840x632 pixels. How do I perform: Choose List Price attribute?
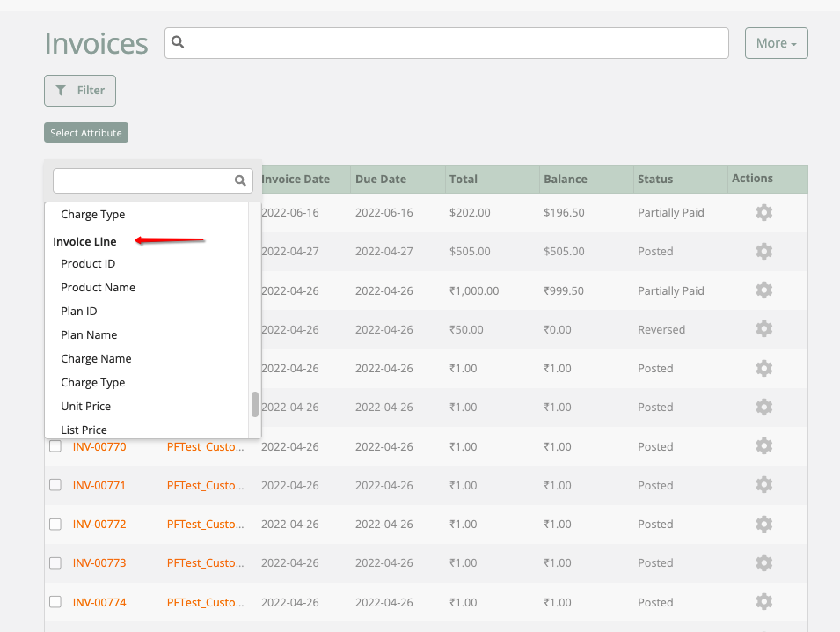click(x=84, y=430)
